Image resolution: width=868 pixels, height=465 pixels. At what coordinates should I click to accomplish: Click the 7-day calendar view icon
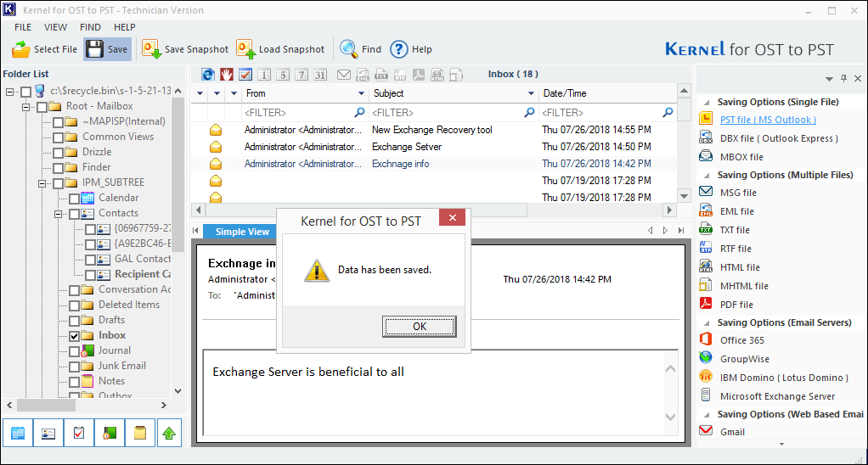tap(302, 75)
